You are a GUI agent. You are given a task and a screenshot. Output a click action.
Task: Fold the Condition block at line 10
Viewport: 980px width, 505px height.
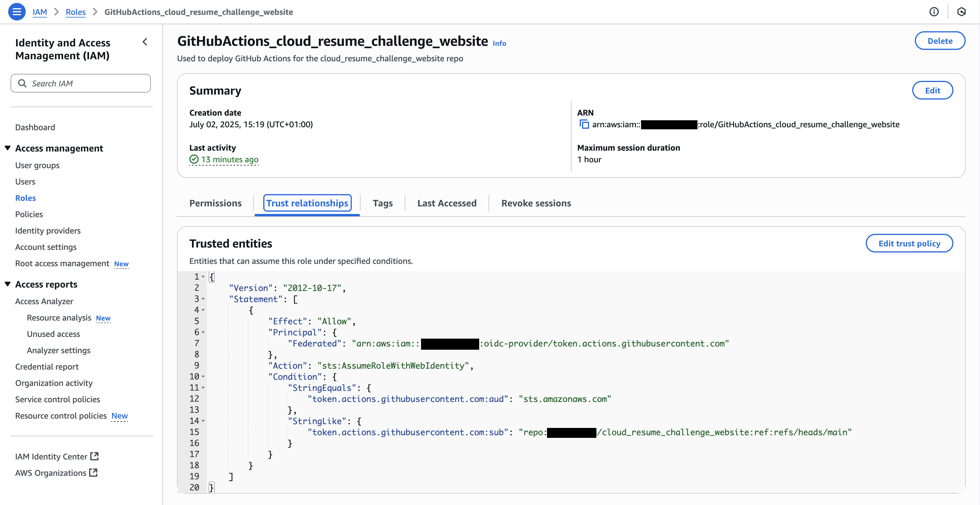[203, 377]
